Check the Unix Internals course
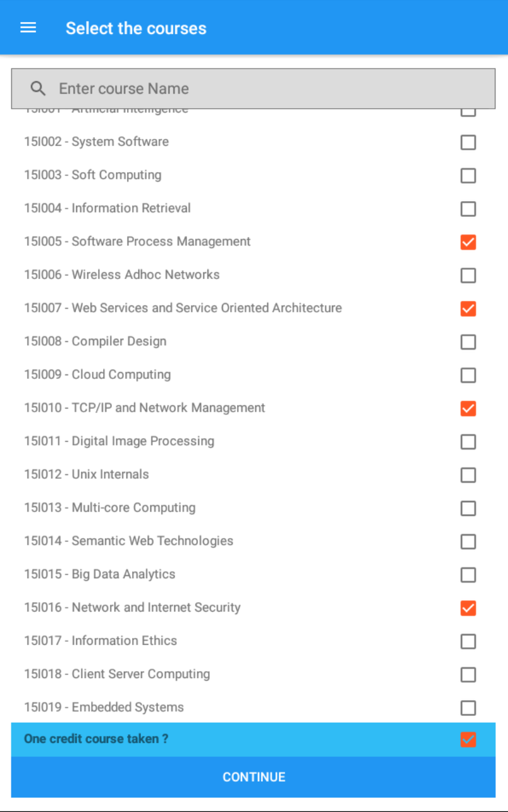This screenshot has height=812, width=508. (468, 475)
